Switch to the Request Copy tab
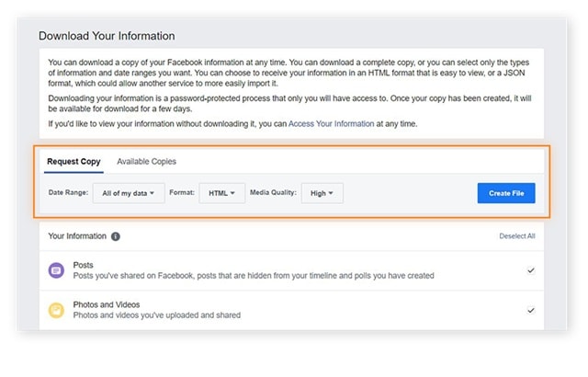588x377 pixels. coord(73,162)
